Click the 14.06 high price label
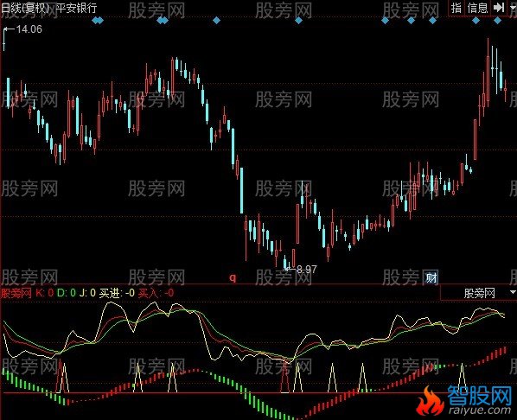Screen dimensions: 517x420 pos(29,29)
